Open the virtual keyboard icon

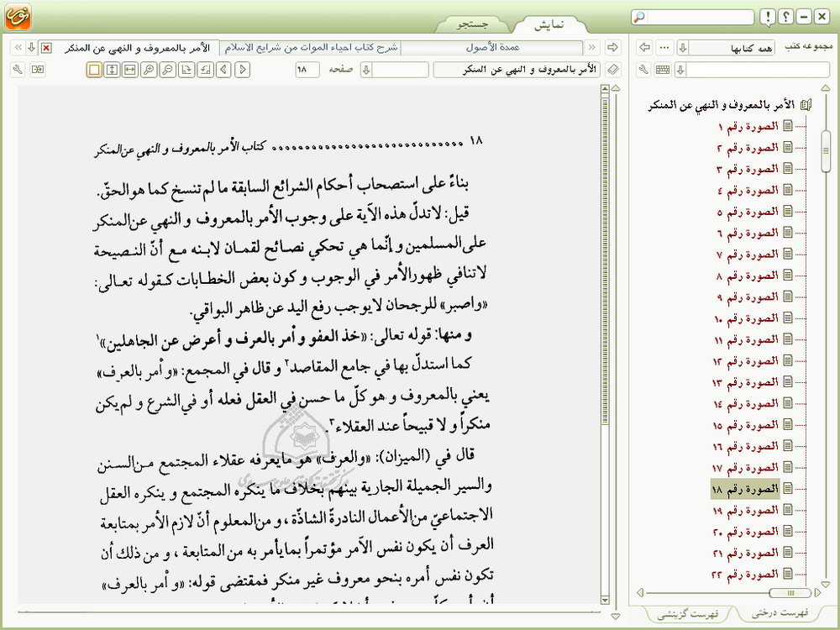(x=663, y=70)
